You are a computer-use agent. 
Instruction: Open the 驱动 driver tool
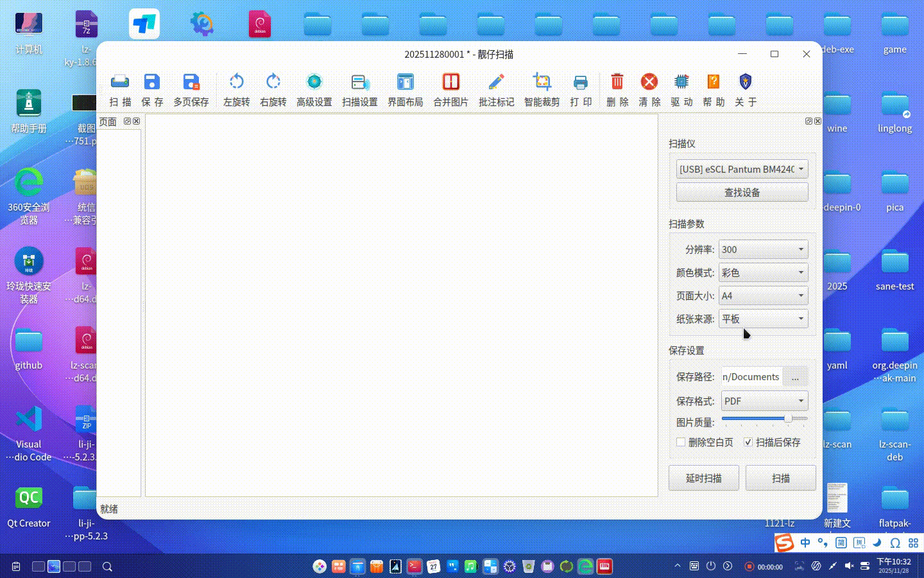click(681, 89)
